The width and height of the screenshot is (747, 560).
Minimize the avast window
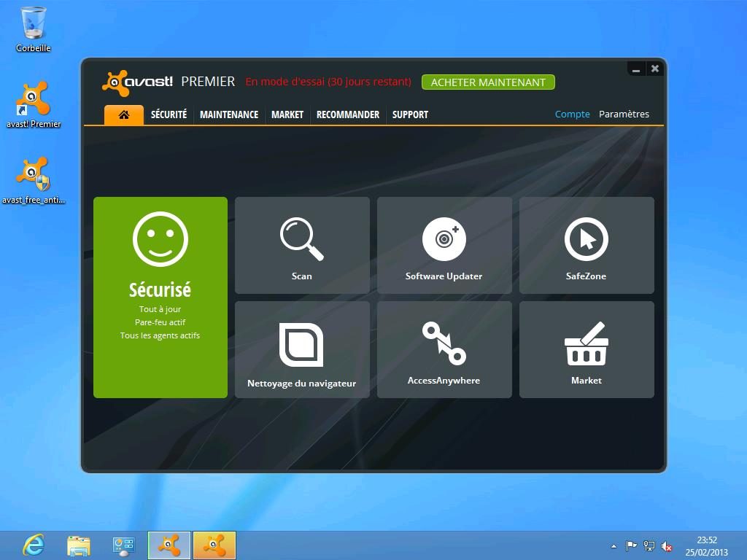click(x=636, y=69)
